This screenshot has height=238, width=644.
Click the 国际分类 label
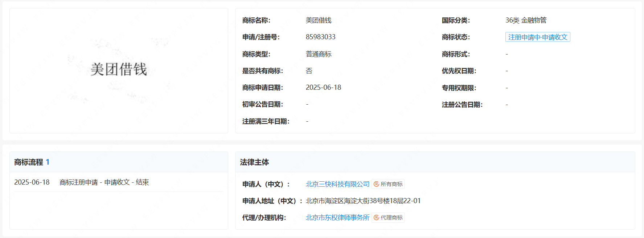[x=456, y=20]
